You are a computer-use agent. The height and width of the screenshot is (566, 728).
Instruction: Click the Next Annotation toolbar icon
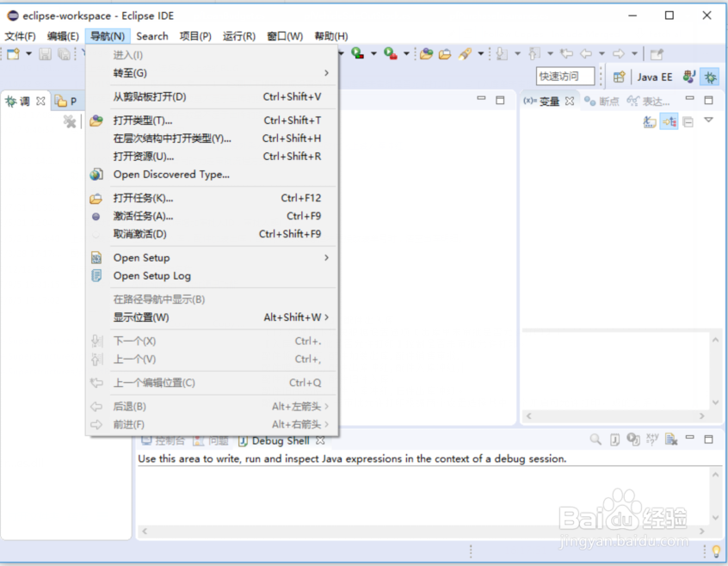[x=502, y=54]
